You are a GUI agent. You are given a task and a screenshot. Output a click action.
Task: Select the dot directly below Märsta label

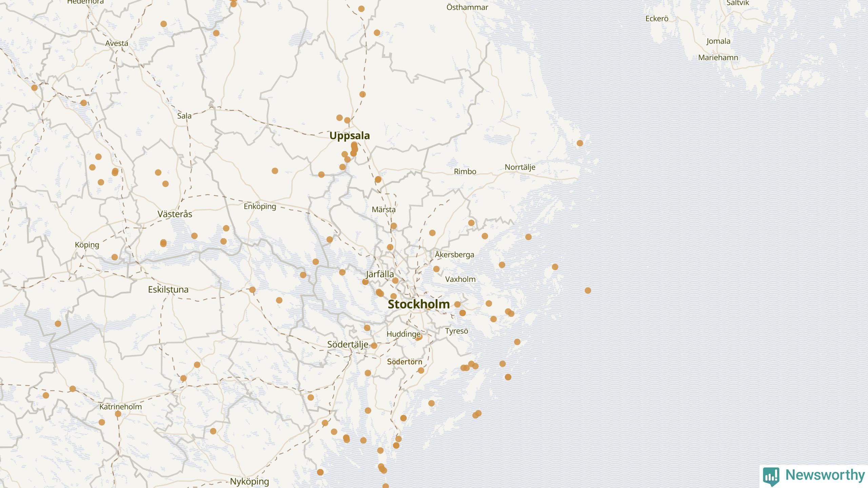394,226
